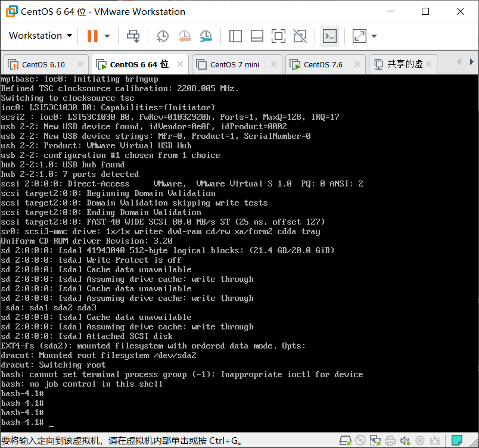Close the CentOS 6 64 位 tab

tap(181, 64)
